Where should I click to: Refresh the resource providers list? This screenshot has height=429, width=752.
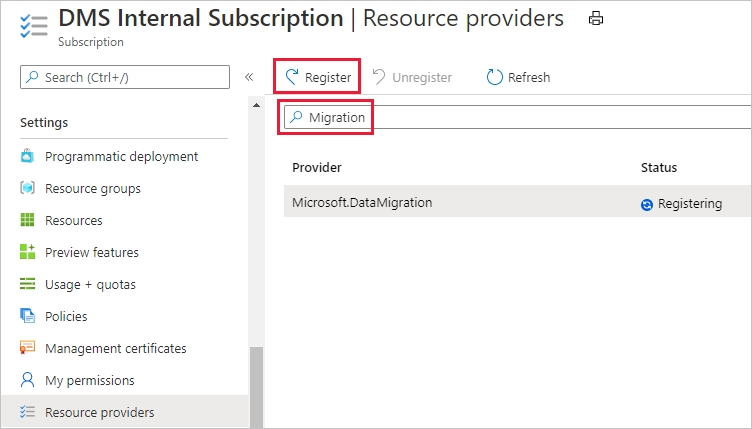point(518,77)
